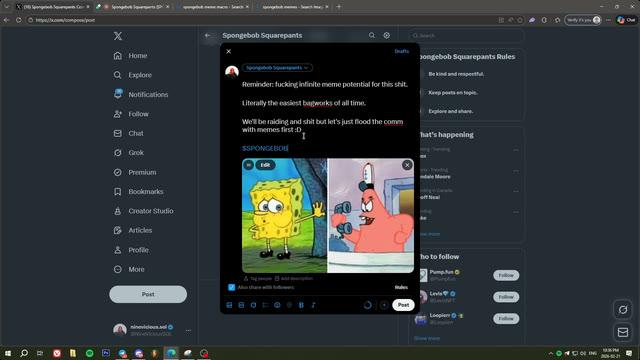Open account menu dots beside ninevicious.sol
The height and width of the screenshot is (360, 640).
188,330
